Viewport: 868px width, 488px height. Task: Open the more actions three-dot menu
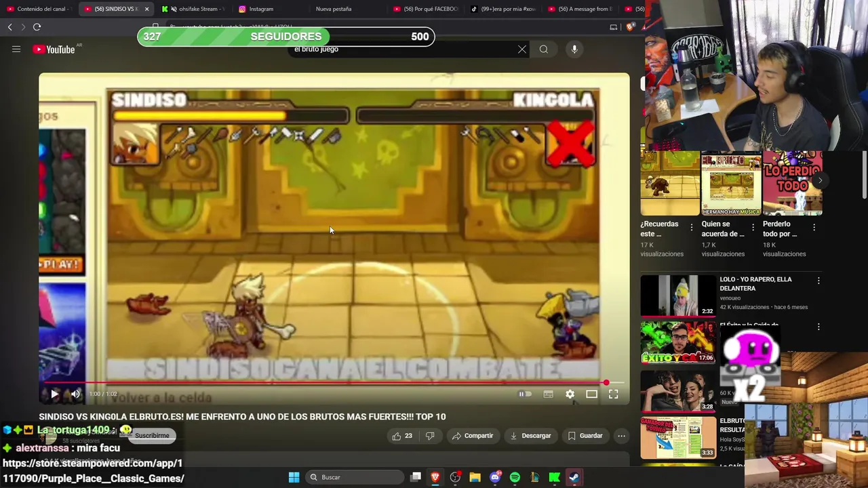point(622,436)
